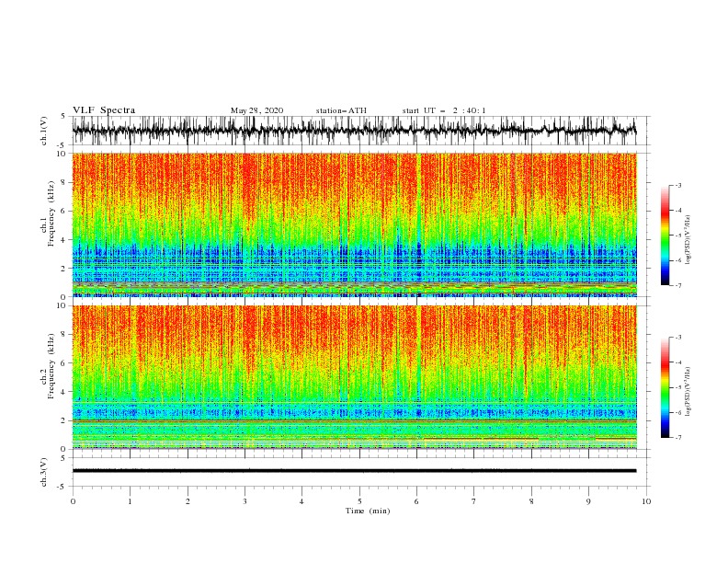Click the ch.2 spectrogram plot

355,377
